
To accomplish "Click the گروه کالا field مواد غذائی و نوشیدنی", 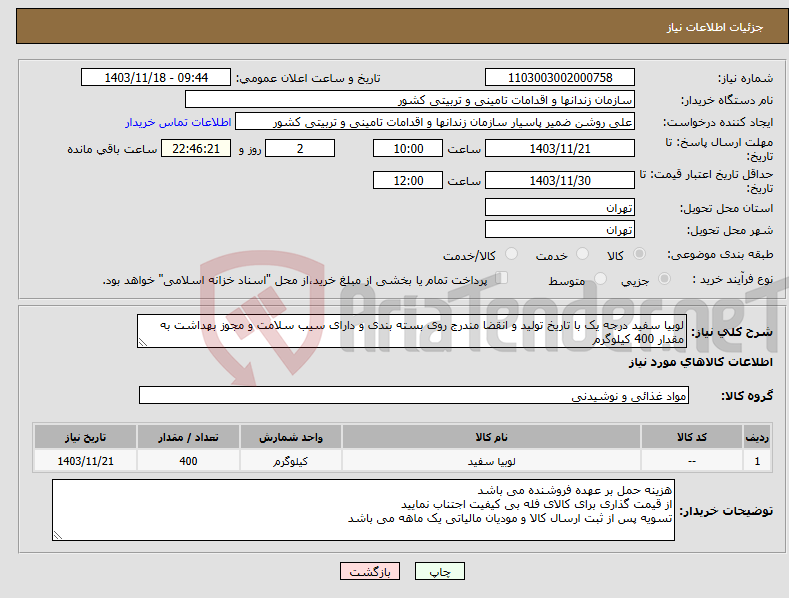I will tap(414, 396).
